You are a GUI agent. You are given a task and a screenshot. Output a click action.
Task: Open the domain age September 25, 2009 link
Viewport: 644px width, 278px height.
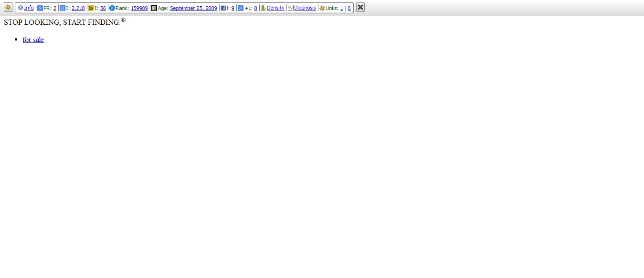193,8
